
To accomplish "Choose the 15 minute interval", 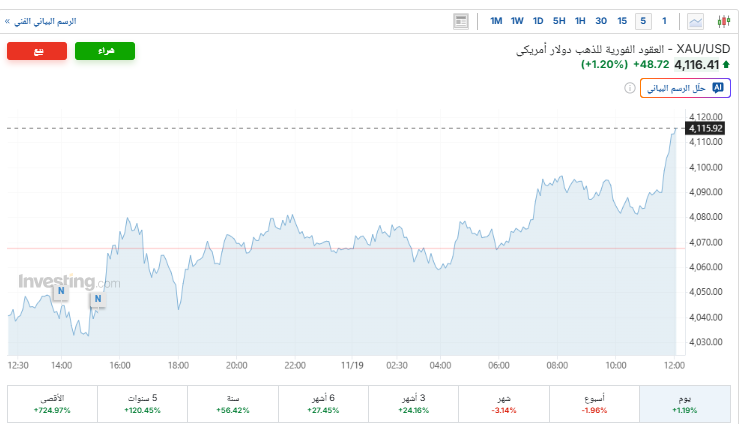I will coord(622,20).
